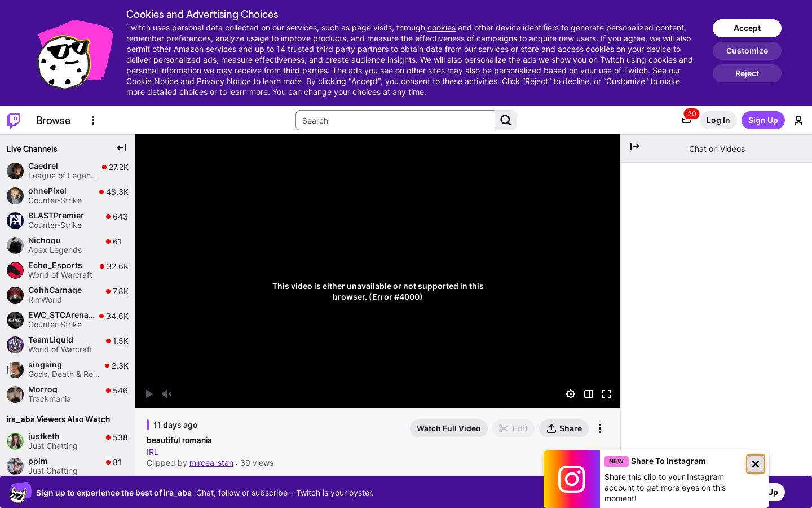The height and width of the screenshot is (508, 812).
Task: Click the cookie mascot illustration
Action: click(74, 54)
